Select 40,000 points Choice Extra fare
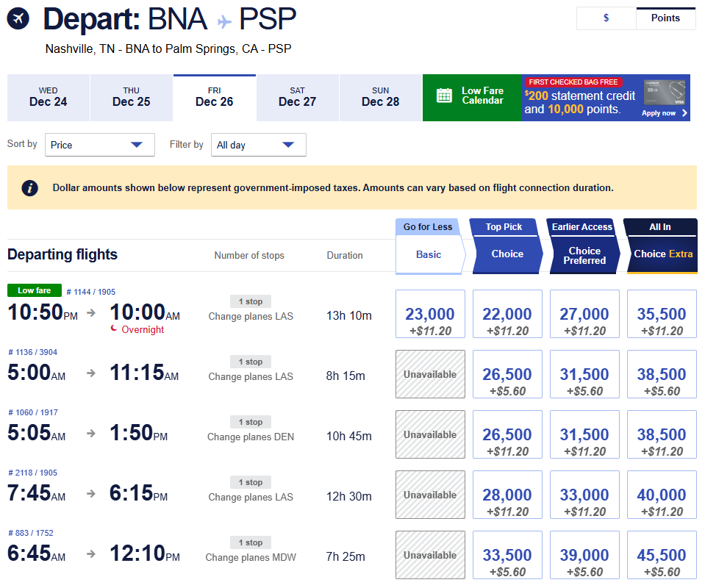 tap(662, 495)
